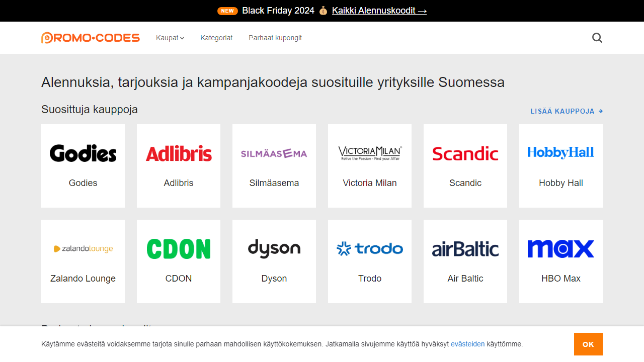Accept cookies with the OK button

[588, 344]
